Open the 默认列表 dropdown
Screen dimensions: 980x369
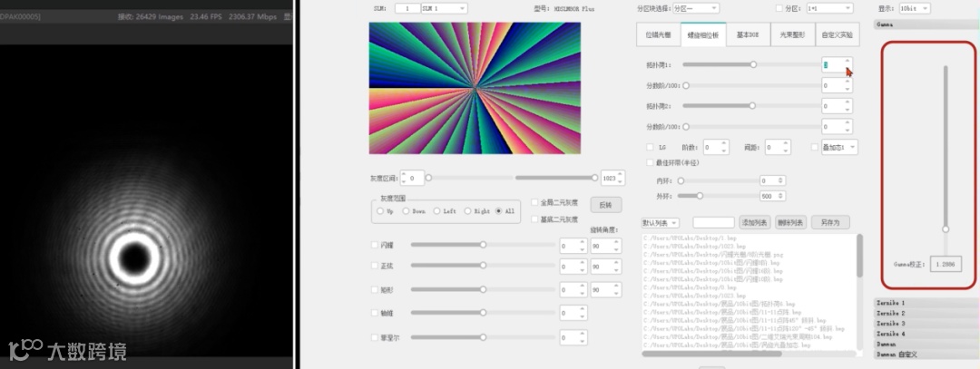pyautogui.click(x=661, y=223)
